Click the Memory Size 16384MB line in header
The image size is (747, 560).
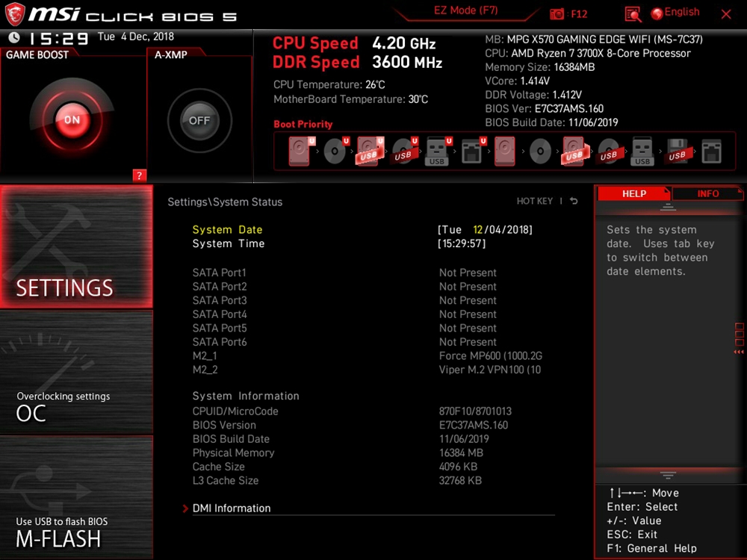click(x=540, y=67)
